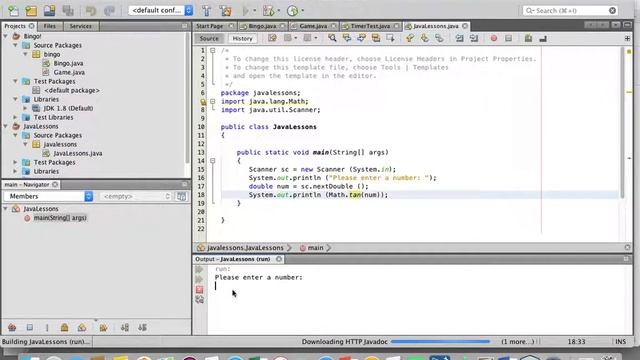The height and width of the screenshot is (360, 640).
Task: Collapse the JavaLessons project node
Action: click(6, 126)
